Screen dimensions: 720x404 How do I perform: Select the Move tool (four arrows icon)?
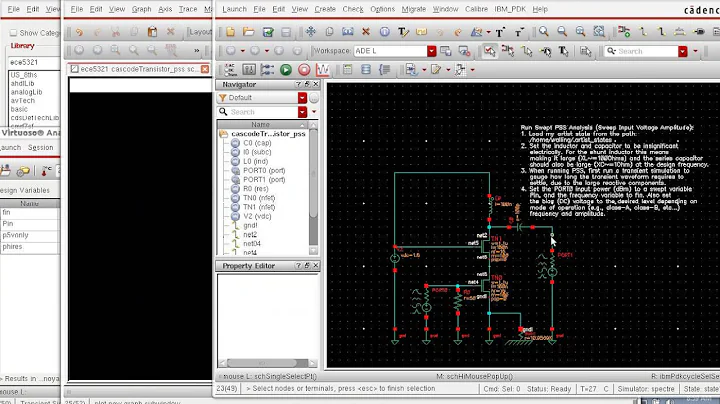click(311, 32)
